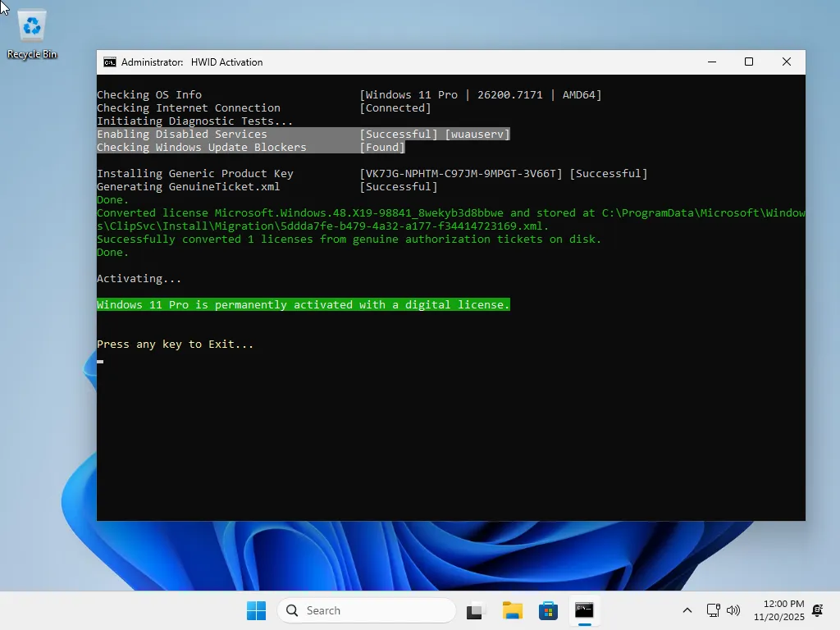Open the clock showing 12:00 PM

tap(779, 610)
